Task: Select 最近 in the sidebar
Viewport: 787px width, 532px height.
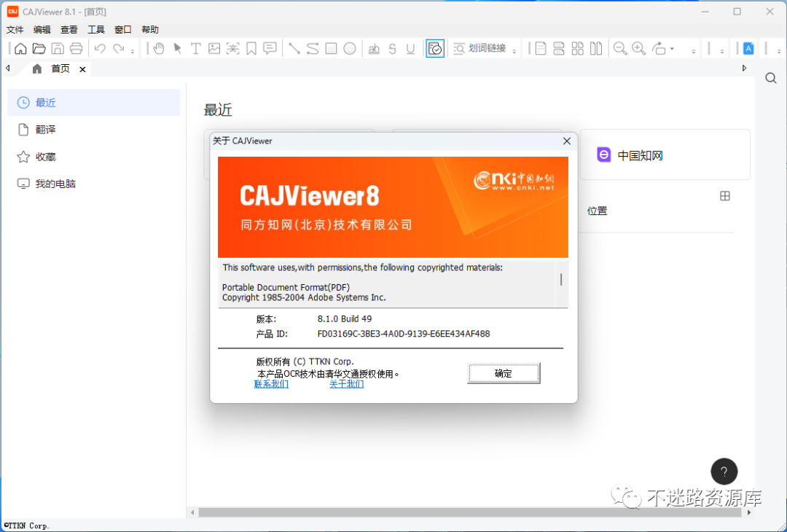Action: click(x=94, y=102)
